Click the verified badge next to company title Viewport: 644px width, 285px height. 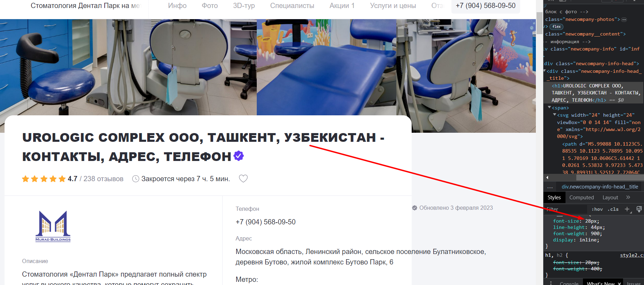click(239, 156)
